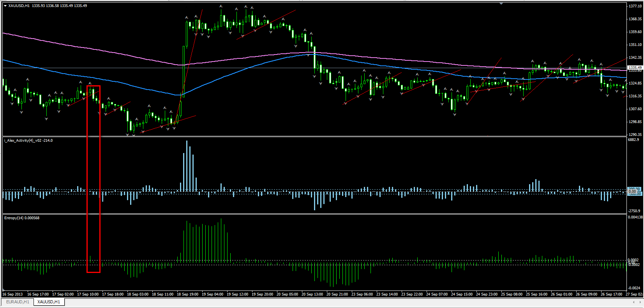Click the 23 Sep 22:00 time label
Image resolution: width=644 pixels, height=308 pixels.
pos(412,294)
